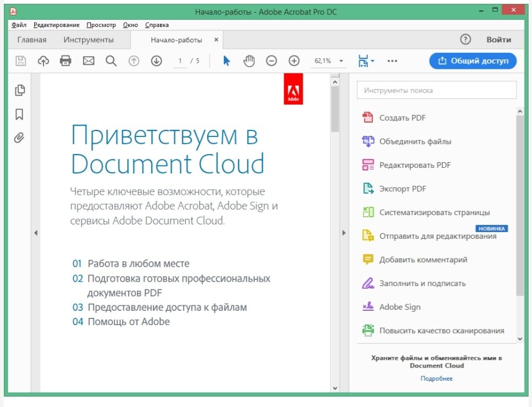The width and height of the screenshot is (532, 407).
Task: Open the Help question mark icon
Action: tap(465, 40)
